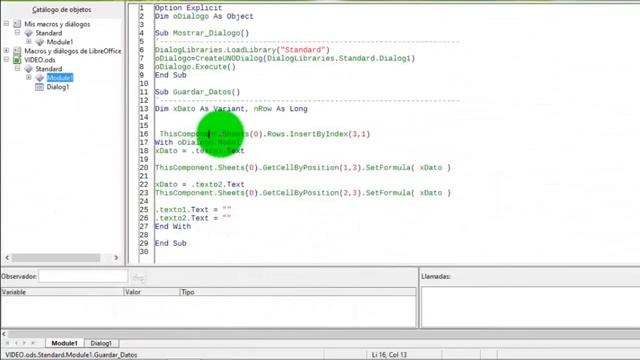Collapse the 'Mis macros y diálogos' tree node
This screenshot has width=640, height=360.
tap(7, 24)
